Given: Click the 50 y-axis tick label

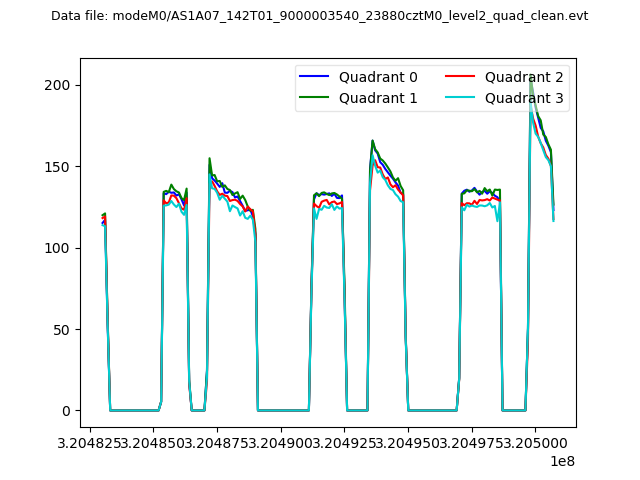Looking at the screenshot, I should click(x=64, y=329).
